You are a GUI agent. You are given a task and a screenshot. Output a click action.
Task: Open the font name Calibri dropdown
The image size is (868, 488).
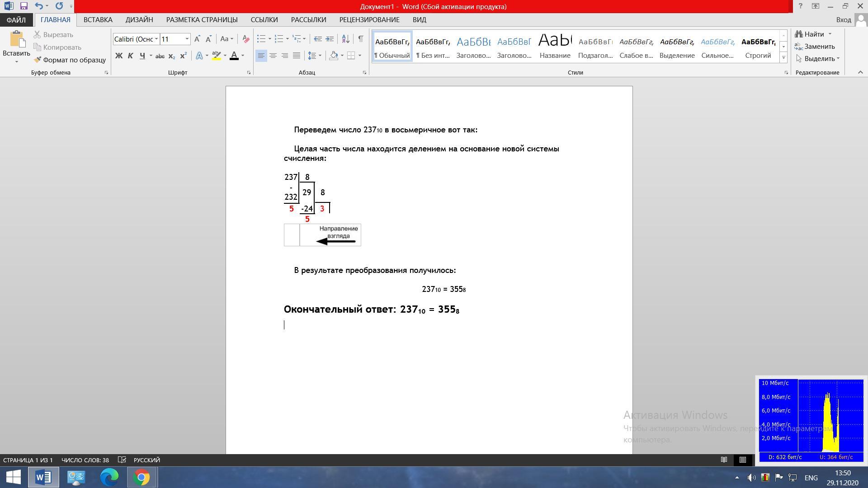coord(156,39)
